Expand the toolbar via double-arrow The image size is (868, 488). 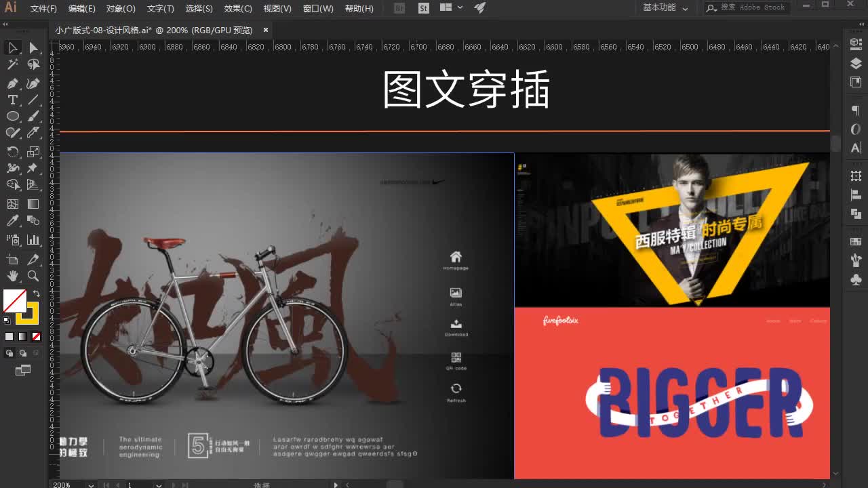5,23
